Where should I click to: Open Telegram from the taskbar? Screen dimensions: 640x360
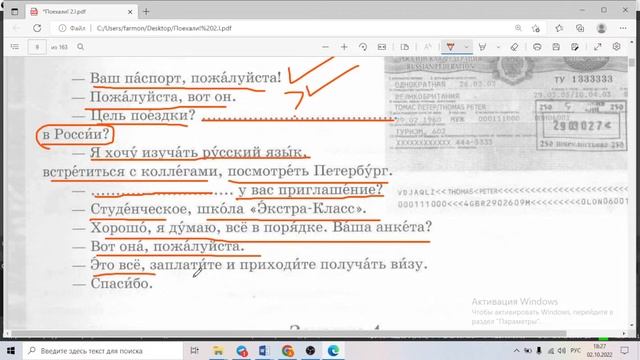point(242,351)
